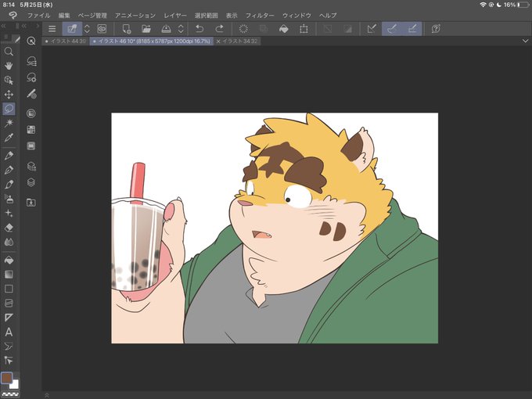Select the Pen tool
Image resolution: width=532 pixels, height=399 pixels.
coord(9,156)
